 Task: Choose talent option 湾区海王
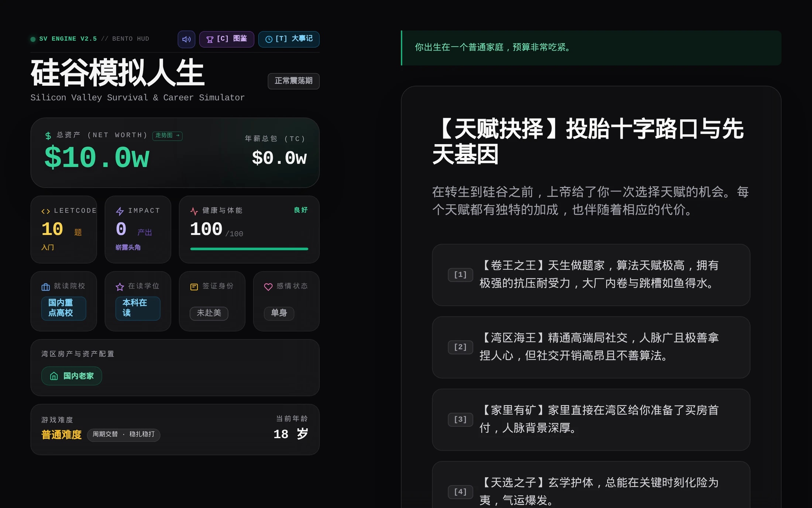point(591,347)
